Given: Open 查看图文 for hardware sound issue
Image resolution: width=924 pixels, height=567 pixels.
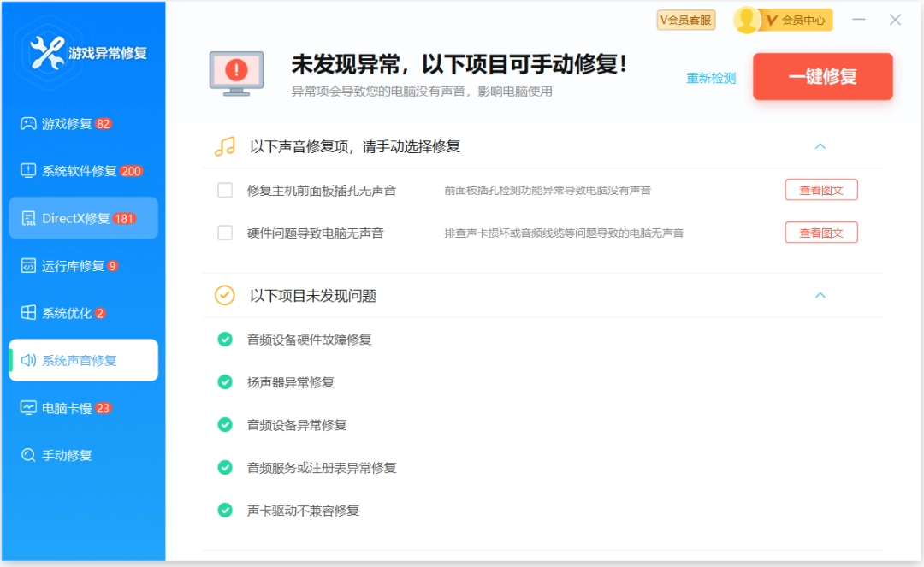Looking at the screenshot, I should point(820,232).
